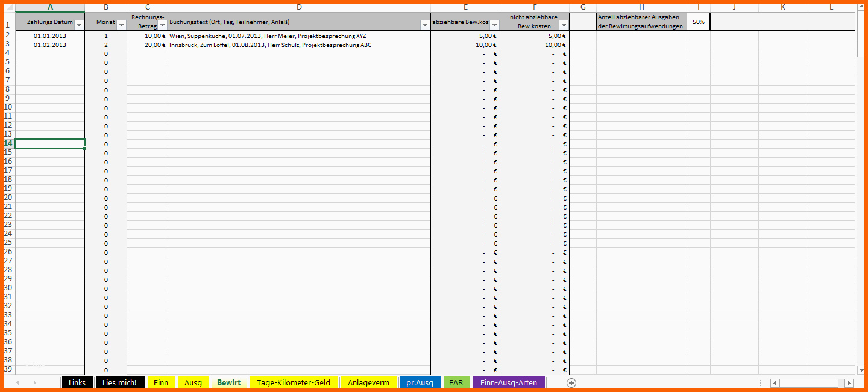
Task: Switch to the Lies mich! sheet tab
Action: click(x=119, y=383)
